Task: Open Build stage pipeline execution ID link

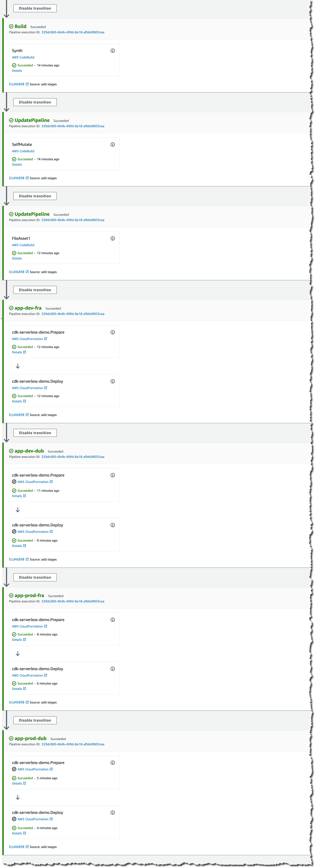Action: (73, 32)
